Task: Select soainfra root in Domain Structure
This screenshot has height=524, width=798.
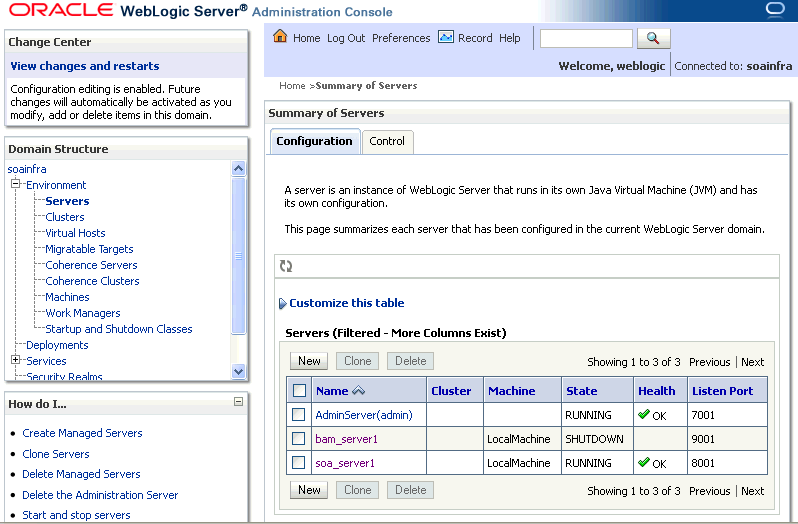Action: coord(27,169)
